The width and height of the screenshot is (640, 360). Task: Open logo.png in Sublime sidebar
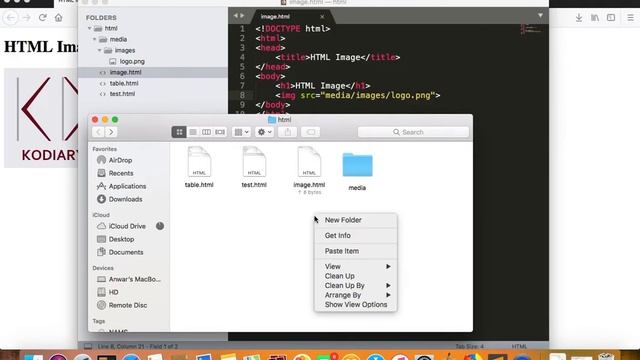point(127,61)
